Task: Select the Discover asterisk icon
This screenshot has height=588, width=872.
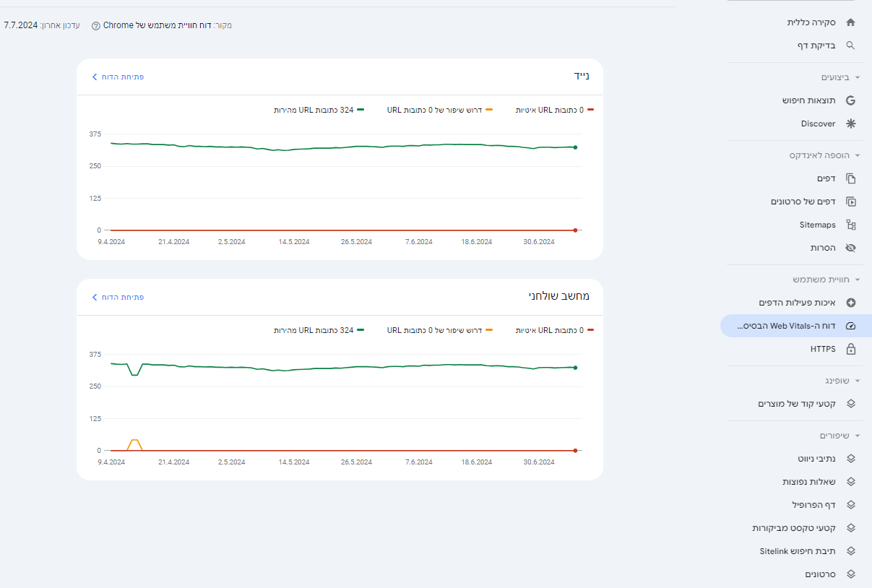Action: tap(850, 124)
